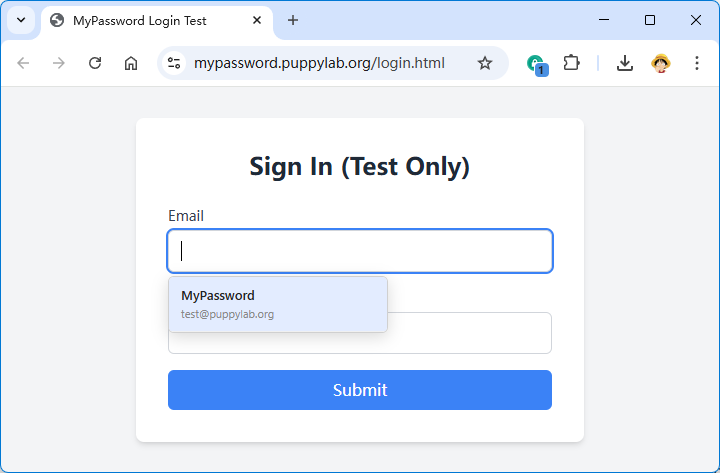Focus the address bar URL

pyautogui.click(x=320, y=63)
